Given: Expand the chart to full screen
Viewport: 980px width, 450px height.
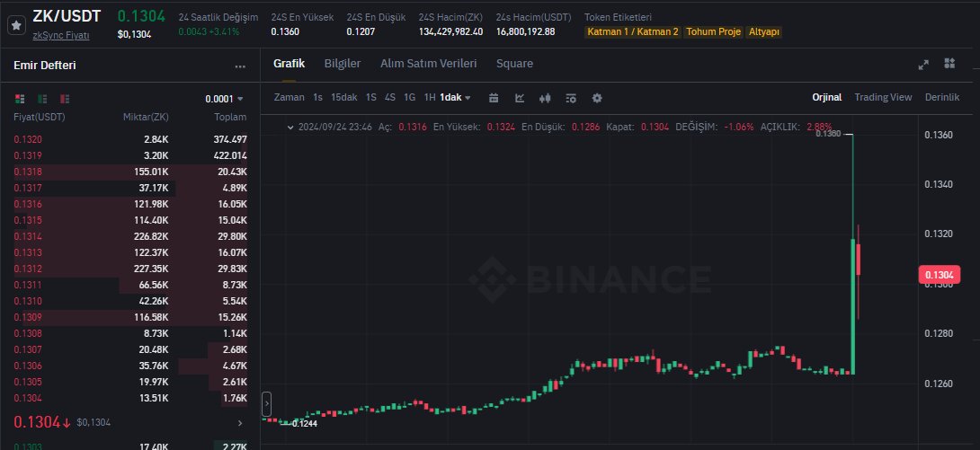Looking at the screenshot, I should pyautogui.click(x=923, y=65).
